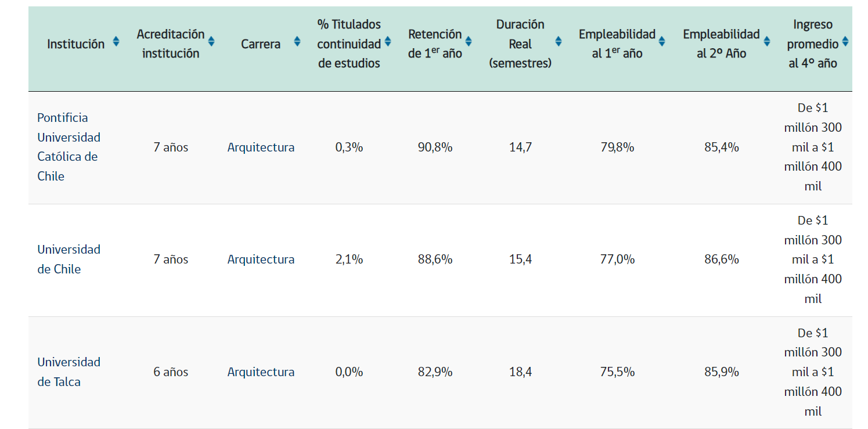Click the Carrera column header label

(261, 44)
